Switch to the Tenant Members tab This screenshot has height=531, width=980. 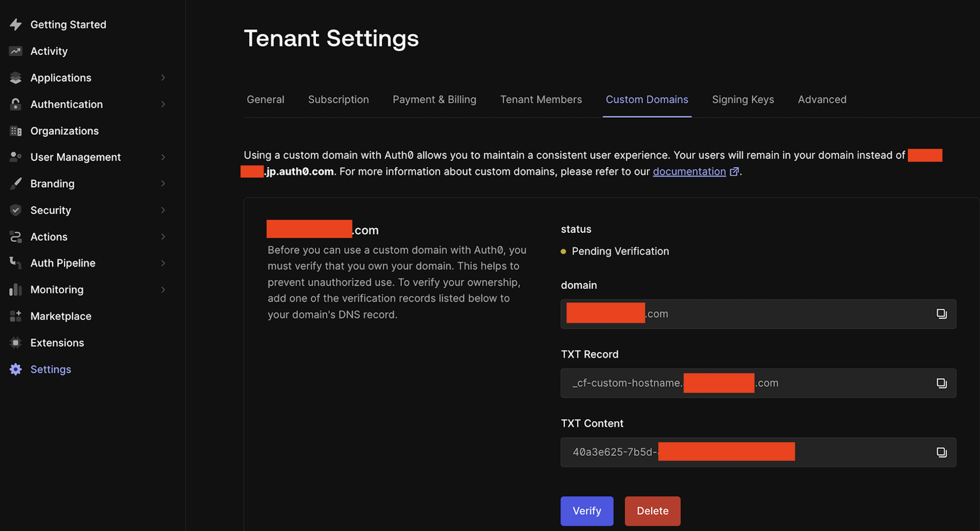[x=541, y=99]
